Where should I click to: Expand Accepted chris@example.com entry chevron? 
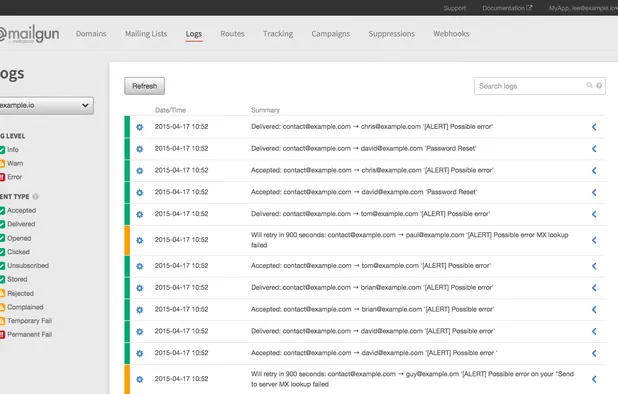pos(594,171)
